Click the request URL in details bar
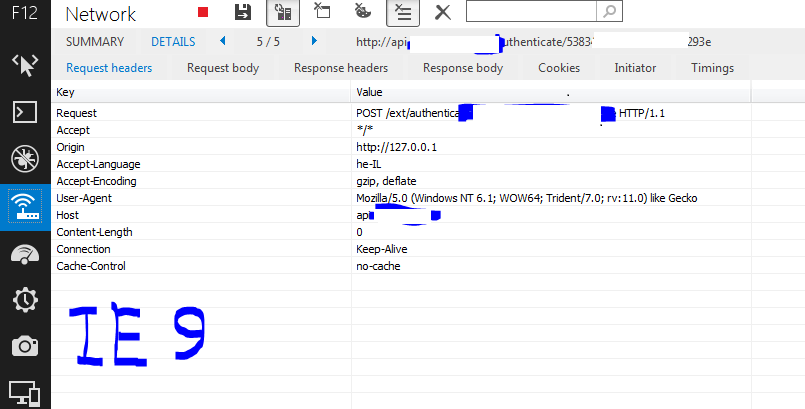 [533, 42]
